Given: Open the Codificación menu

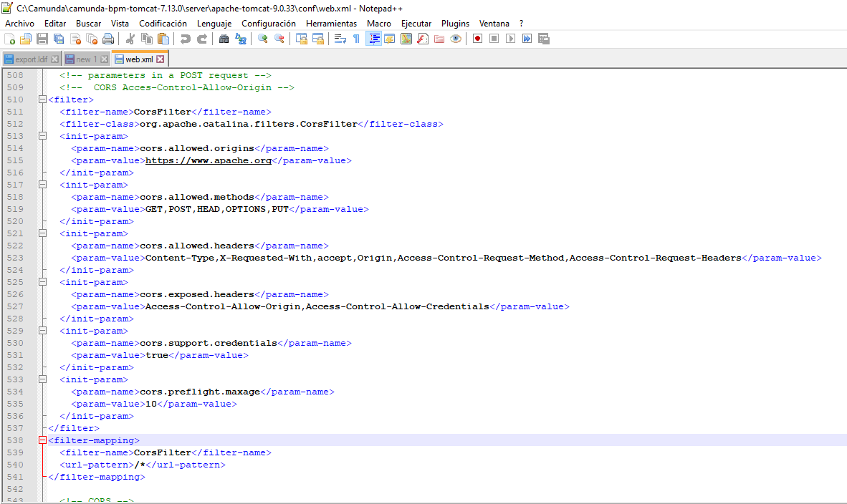Looking at the screenshot, I should point(163,24).
